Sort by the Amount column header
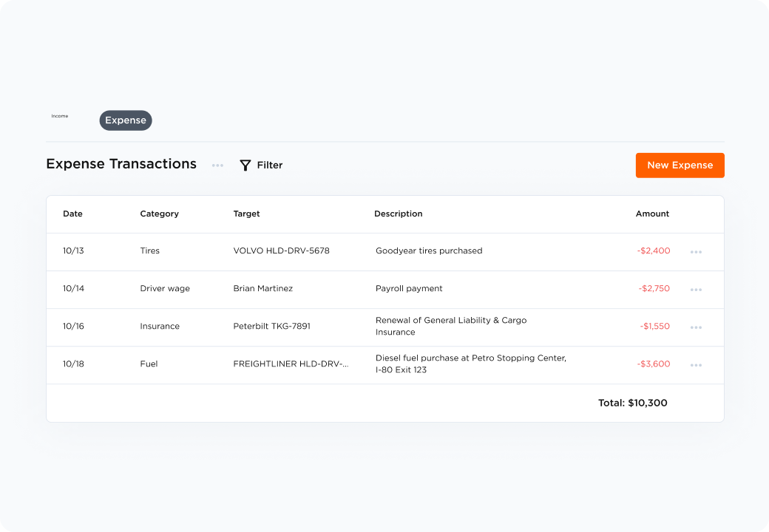This screenshot has height=532, width=769. [x=652, y=214]
